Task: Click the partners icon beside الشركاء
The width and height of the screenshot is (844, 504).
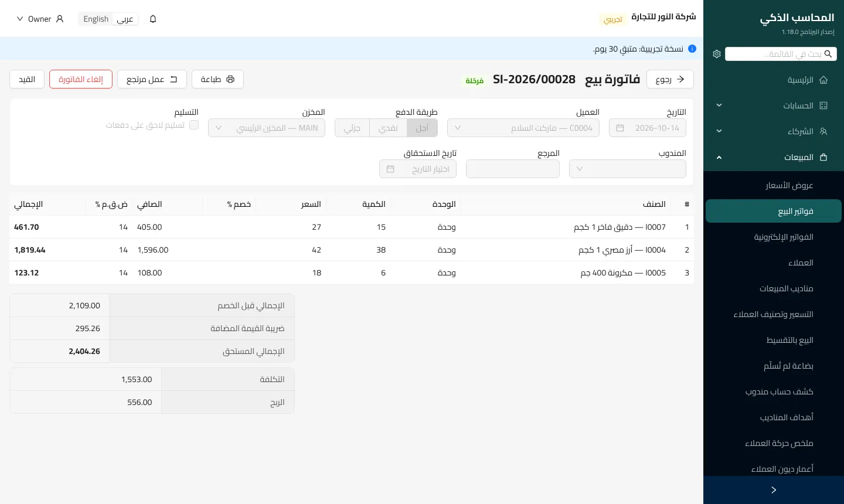Action: pos(823,131)
